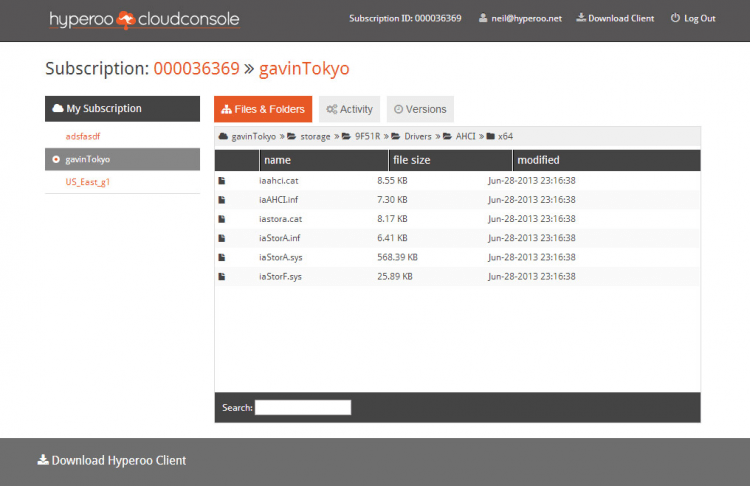Click the file icon for iaStorA.inf

coord(221,238)
